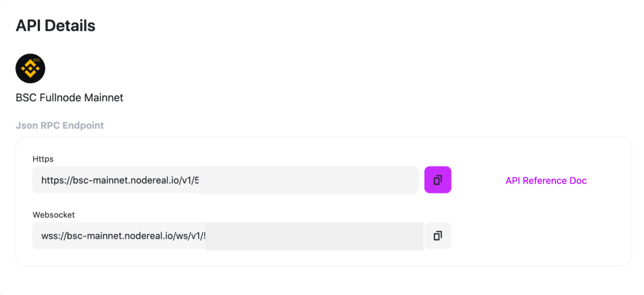The height and width of the screenshot is (295, 644).
Task: Copy the Https endpoint URL
Action: click(438, 180)
